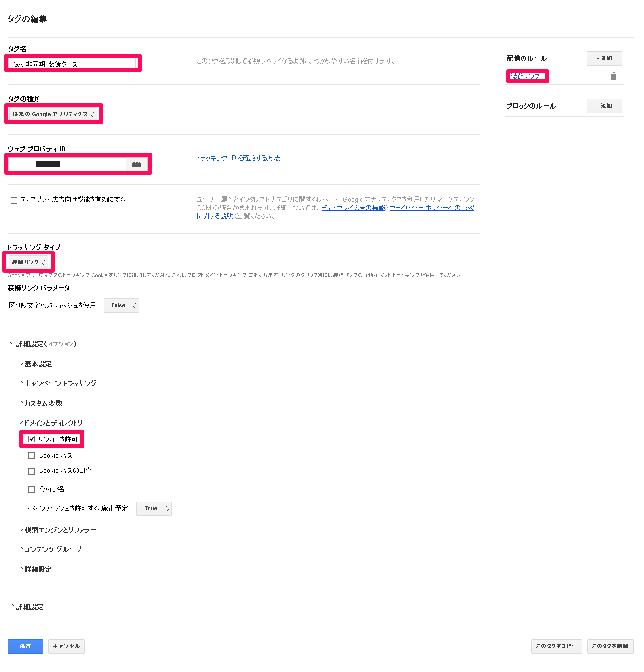Open the タグの種類 dropdown
644x672 pixels.
pos(53,114)
